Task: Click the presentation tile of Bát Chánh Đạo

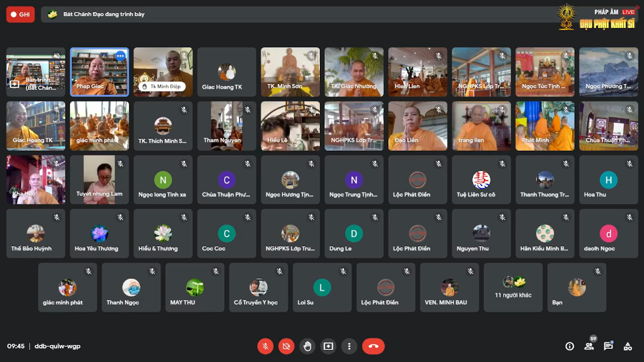Action: pos(35,72)
